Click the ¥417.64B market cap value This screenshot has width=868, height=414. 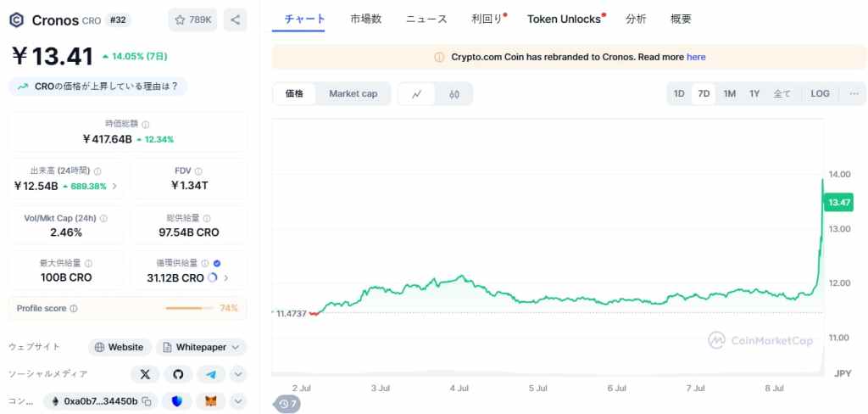(x=107, y=139)
